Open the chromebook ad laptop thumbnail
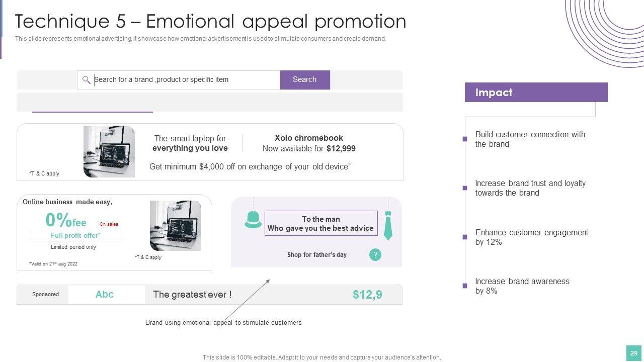Viewport: 644px width, 362px height. [109, 151]
